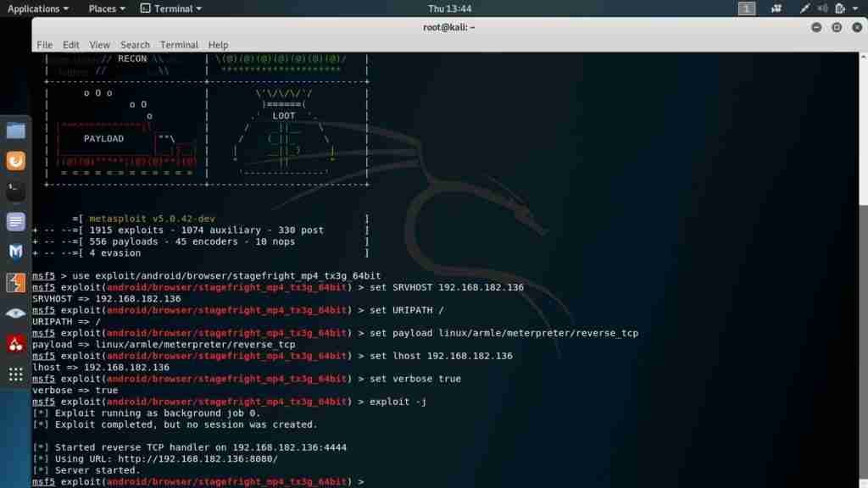Open the Files folder icon in dock
The width and height of the screenshot is (868, 488).
15,131
